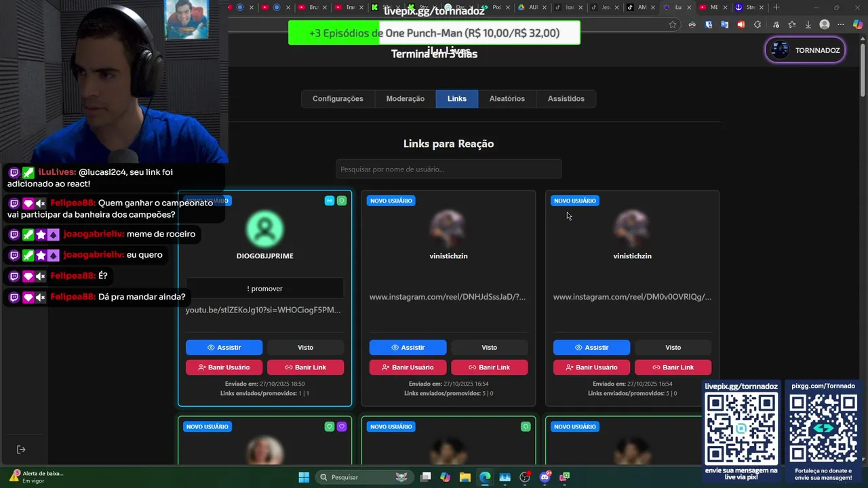Click the 'Links para Reação' heading
The width and height of the screenshot is (868, 488).
pos(448,144)
